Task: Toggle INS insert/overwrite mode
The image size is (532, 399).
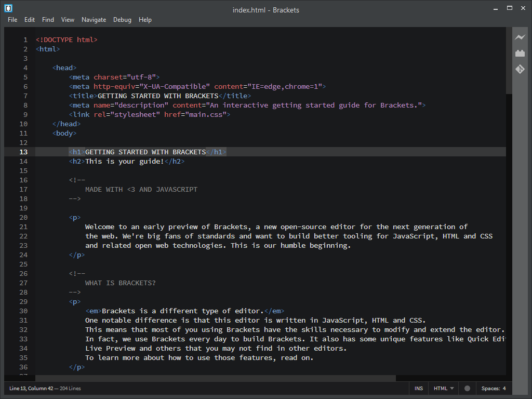Action: (x=419, y=389)
